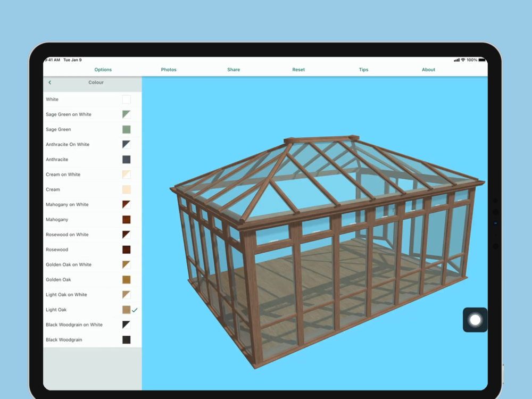Viewport: 532px width, 399px height.
Task: Tap the round floating assistive button
Action: coord(475,320)
